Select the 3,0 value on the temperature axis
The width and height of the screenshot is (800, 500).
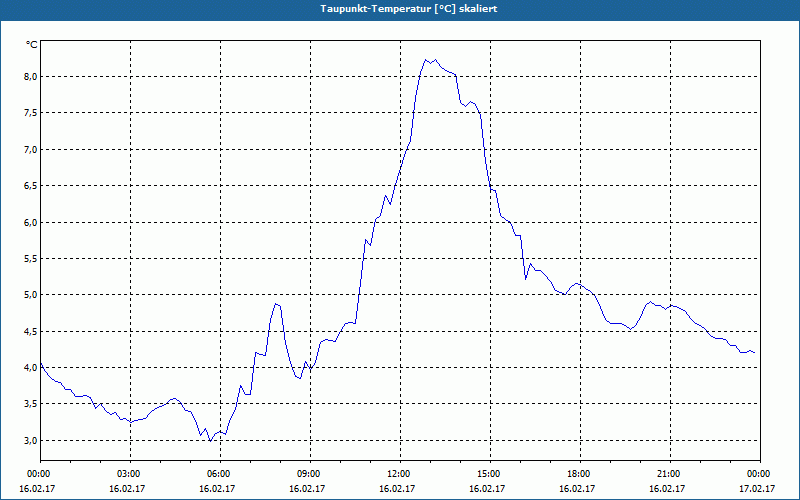[31, 441]
